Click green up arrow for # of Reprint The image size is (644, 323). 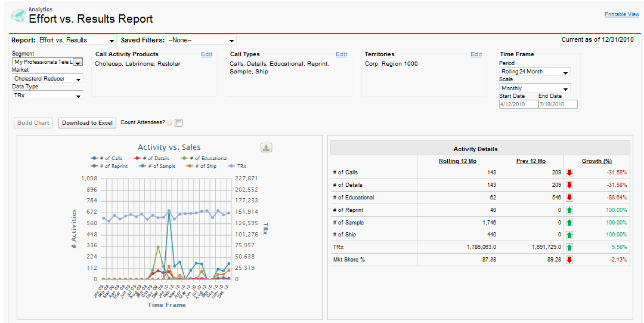tap(569, 210)
